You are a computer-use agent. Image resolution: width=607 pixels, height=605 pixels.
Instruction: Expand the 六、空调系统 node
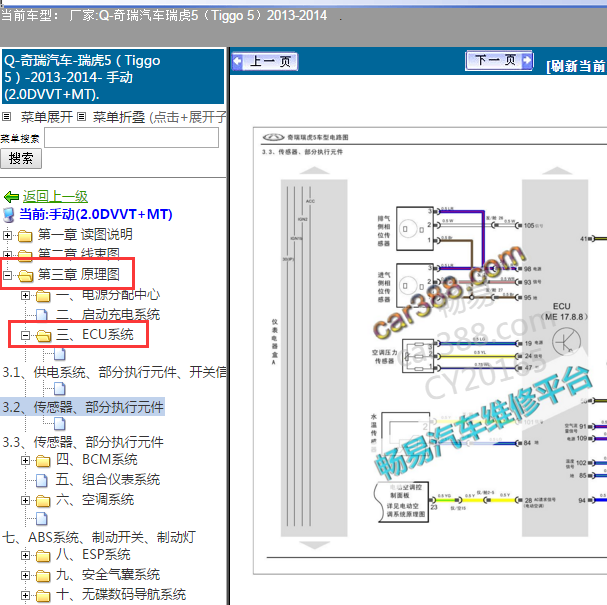click(x=25, y=500)
